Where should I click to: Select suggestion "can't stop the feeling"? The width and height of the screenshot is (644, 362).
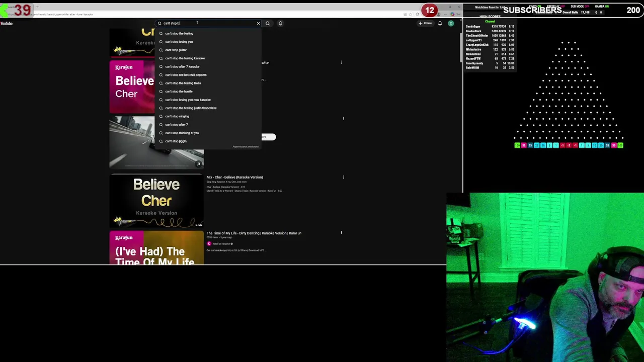(208, 33)
